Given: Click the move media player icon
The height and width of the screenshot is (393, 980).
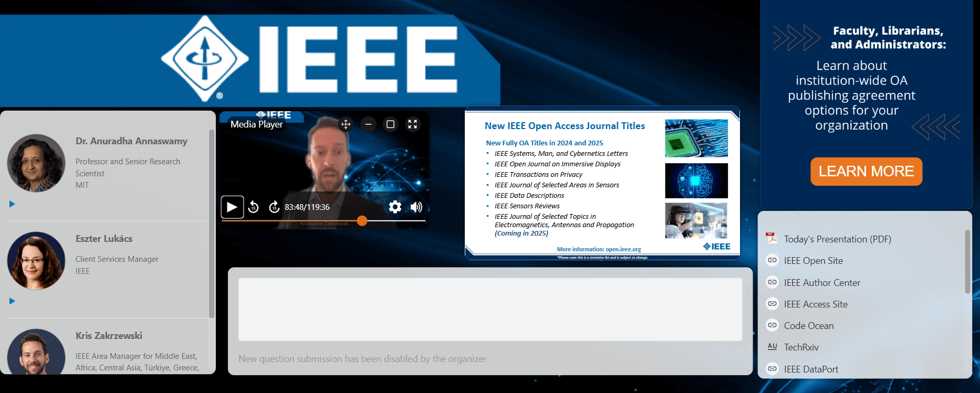Looking at the screenshot, I should (x=346, y=124).
